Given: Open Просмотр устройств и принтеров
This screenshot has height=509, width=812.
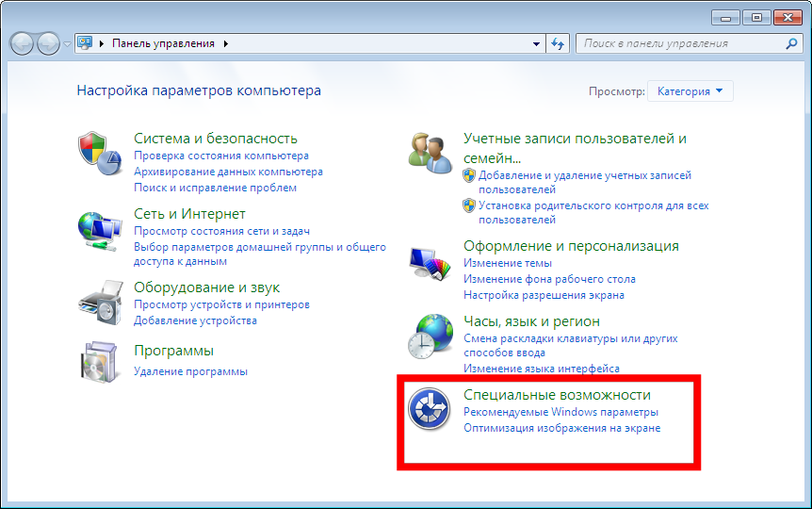Looking at the screenshot, I should 221,304.
